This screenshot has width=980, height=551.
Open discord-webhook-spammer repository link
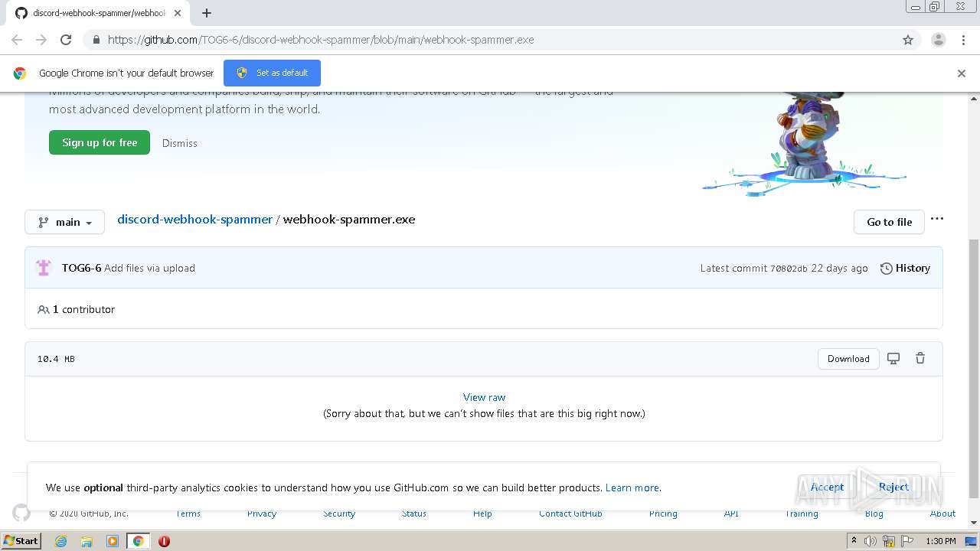coord(194,219)
